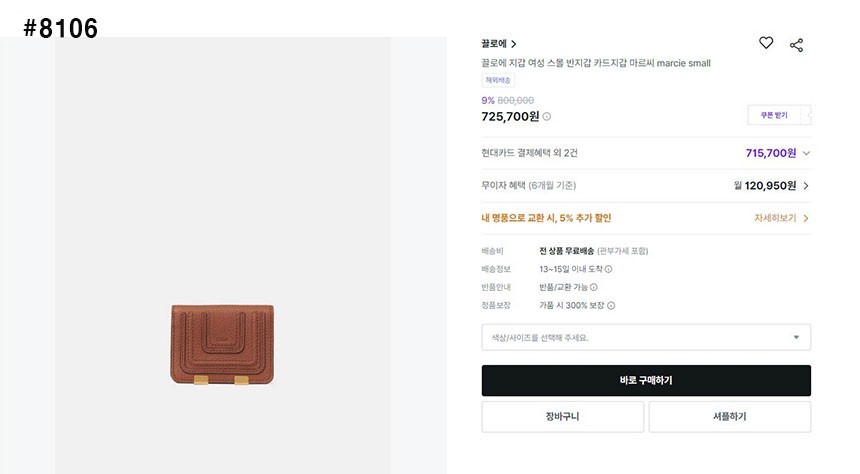Click the 자세히보기 link
The height and width of the screenshot is (474, 860).
point(781,218)
